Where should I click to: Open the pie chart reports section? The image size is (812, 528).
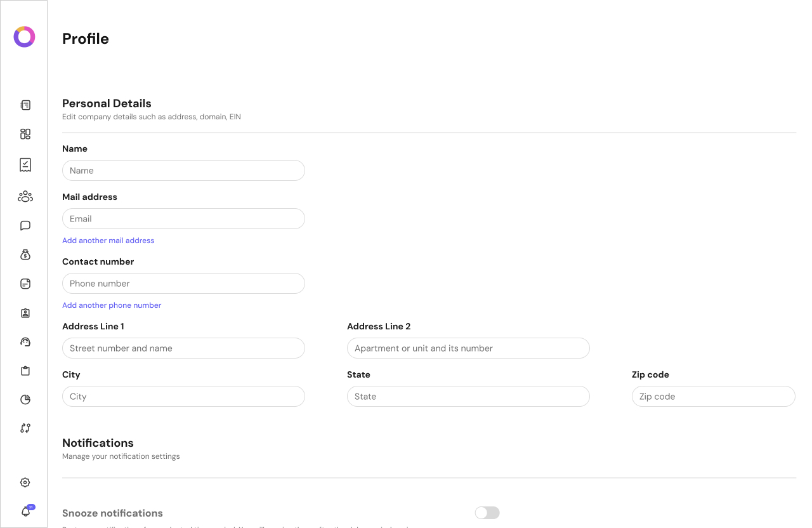pos(25,399)
